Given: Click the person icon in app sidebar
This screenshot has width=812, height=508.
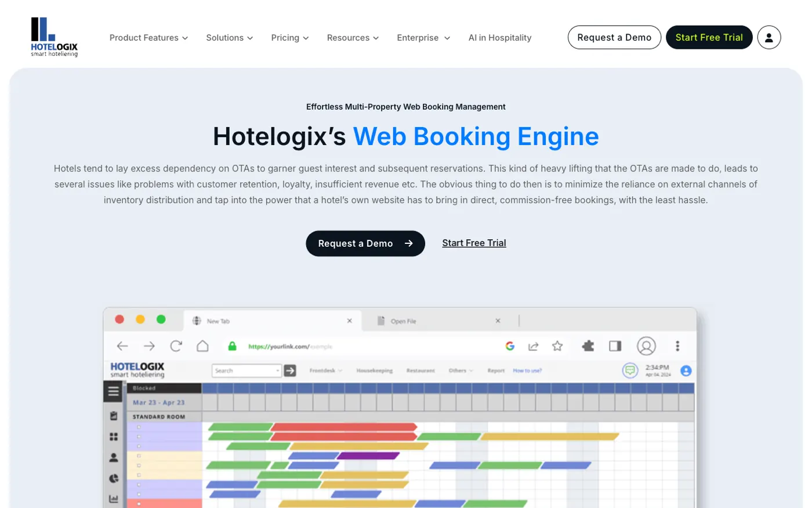Looking at the screenshot, I should coord(114,457).
